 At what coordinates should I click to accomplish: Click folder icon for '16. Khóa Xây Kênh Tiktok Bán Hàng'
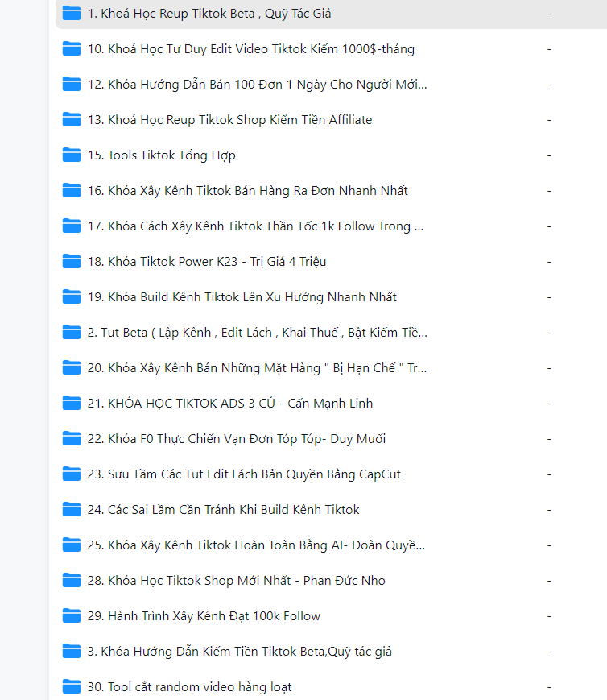tap(72, 191)
